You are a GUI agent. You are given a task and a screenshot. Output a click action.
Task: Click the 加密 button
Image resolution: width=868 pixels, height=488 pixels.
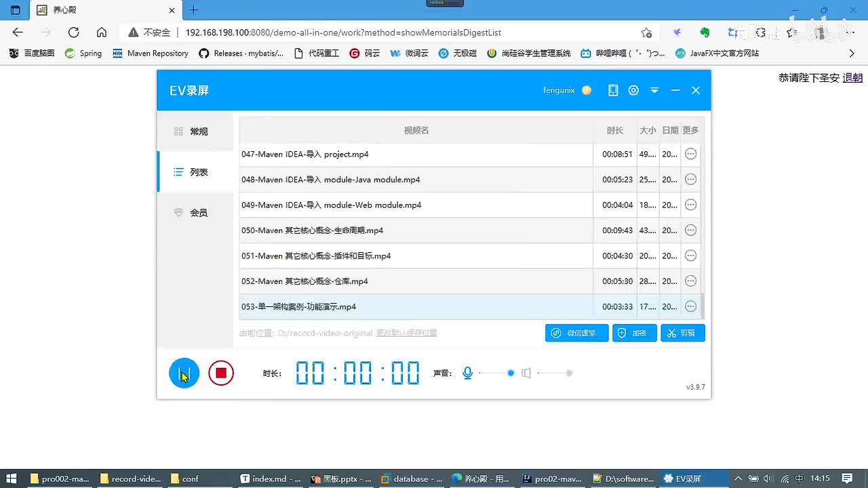point(635,333)
